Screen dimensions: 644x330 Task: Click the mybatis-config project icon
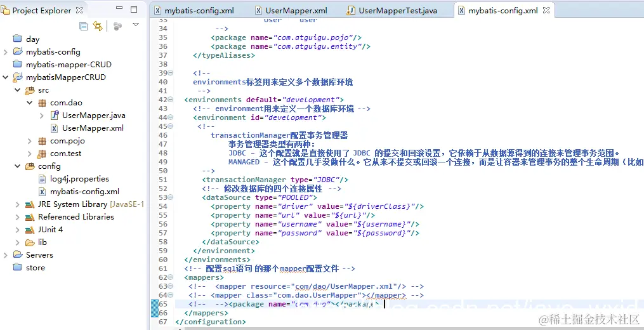(x=18, y=51)
